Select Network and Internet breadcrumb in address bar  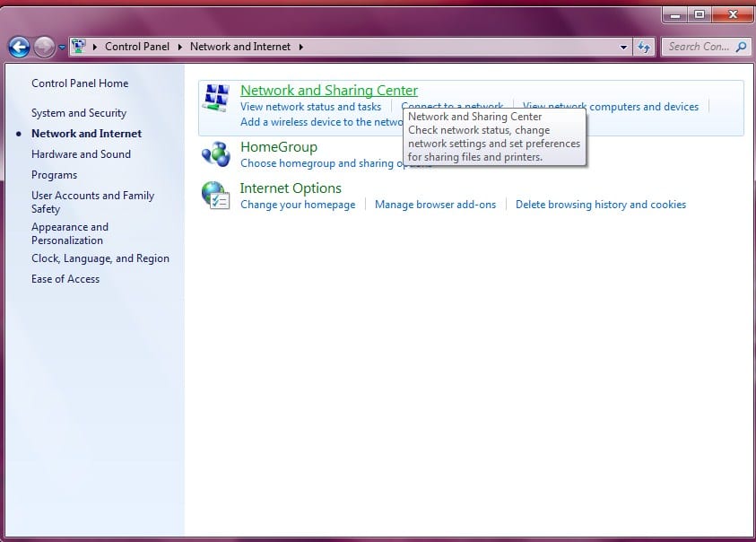pyautogui.click(x=240, y=47)
